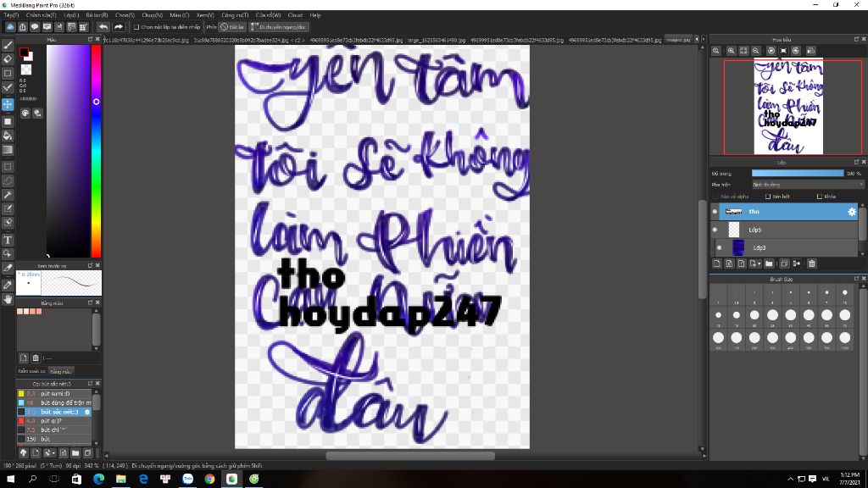Image resolution: width=868 pixels, height=488 pixels.
Task: Click the Redo arrow in toolbar
Action: pyautogui.click(x=119, y=26)
